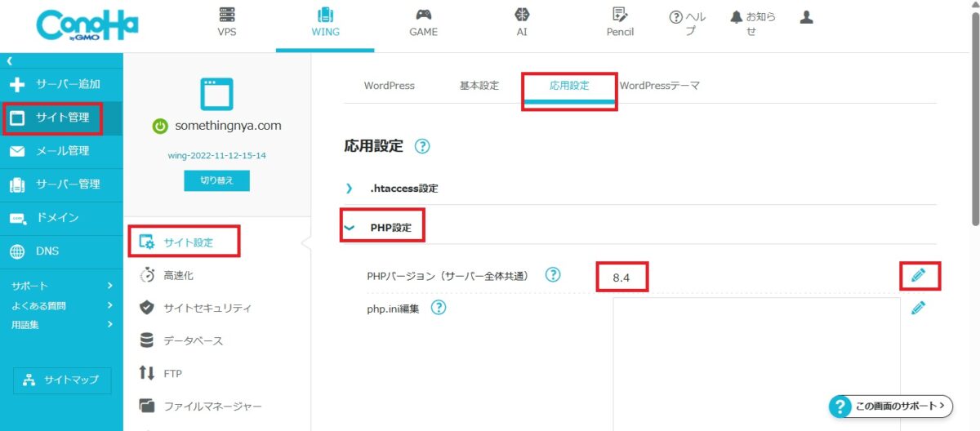Switch to the 基本設定 tab

(479, 86)
